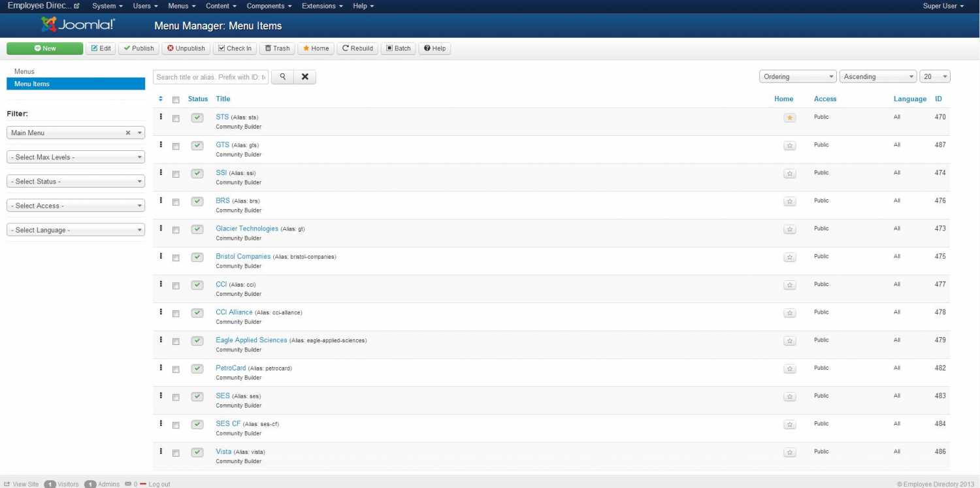
Task: Click the external link icon beside Employee Direc...
Action: pyautogui.click(x=77, y=6)
